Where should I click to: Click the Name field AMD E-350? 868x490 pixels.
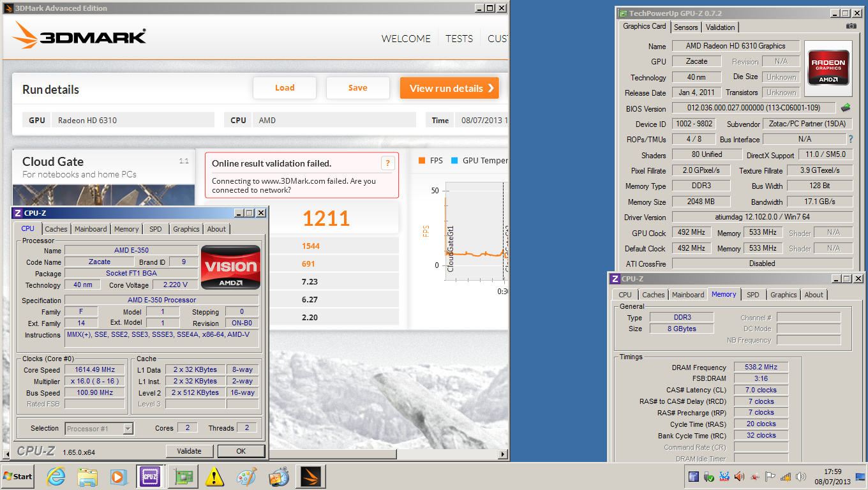pos(131,250)
